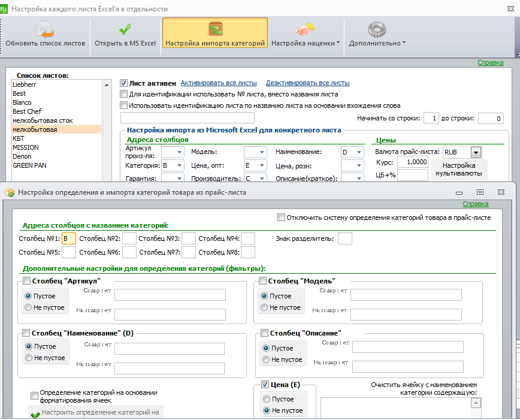Open the Производитель dropdown showing C
The width and height of the screenshot is (520, 420).
262,178
